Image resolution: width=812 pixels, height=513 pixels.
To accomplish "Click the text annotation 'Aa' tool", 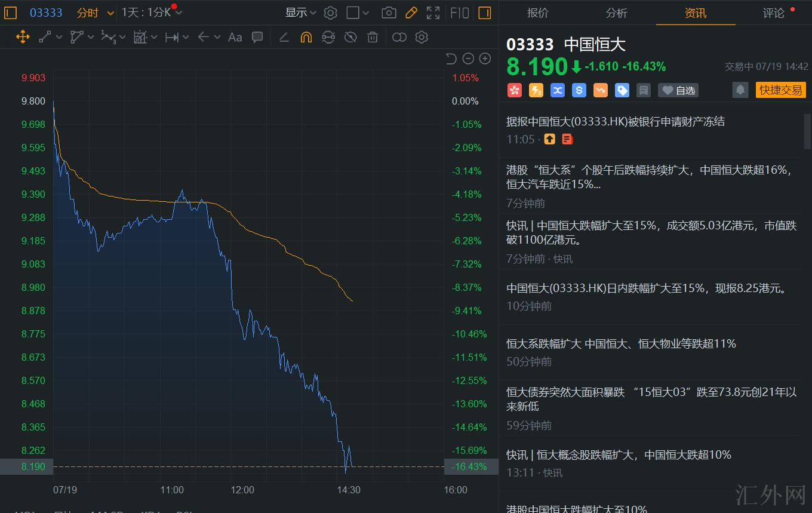I will tap(235, 37).
